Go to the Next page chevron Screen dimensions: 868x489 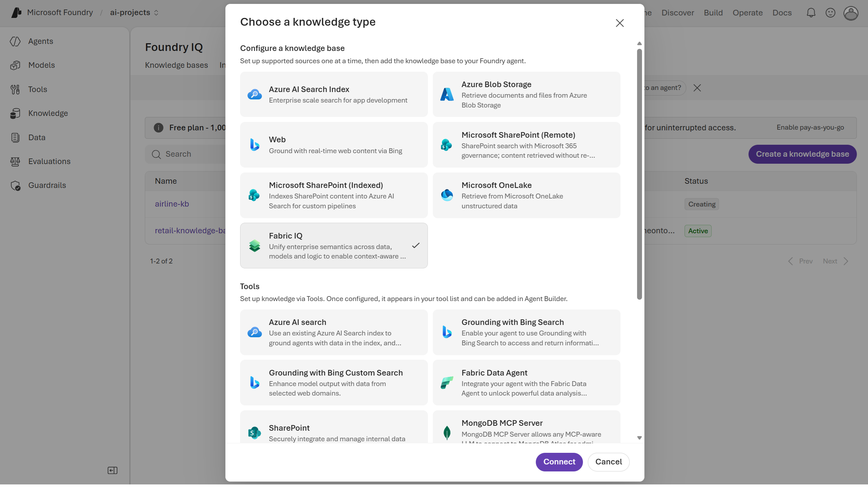point(846,261)
